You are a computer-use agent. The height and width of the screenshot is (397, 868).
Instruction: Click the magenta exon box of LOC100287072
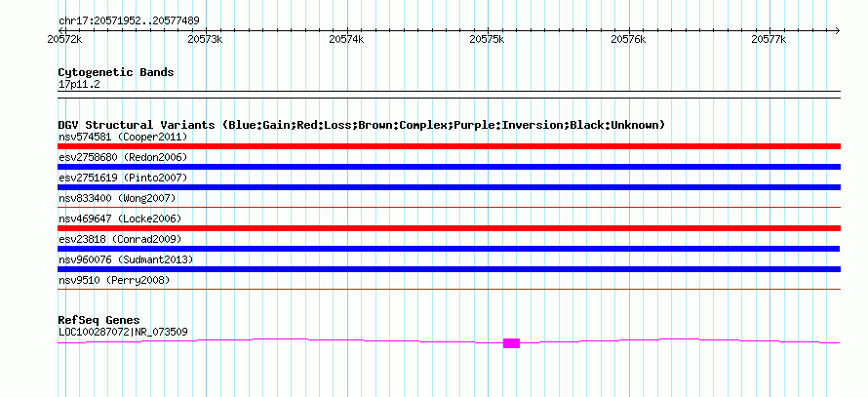coord(511,343)
